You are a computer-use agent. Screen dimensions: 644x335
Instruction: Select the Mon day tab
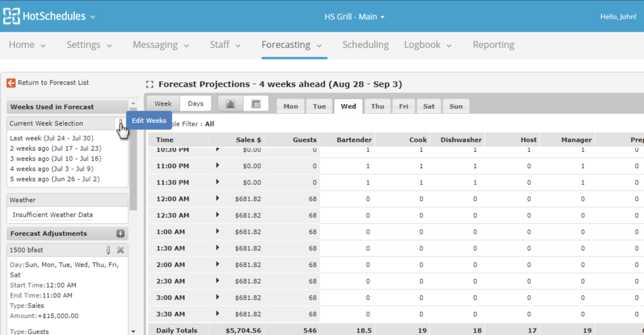(291, 106)
